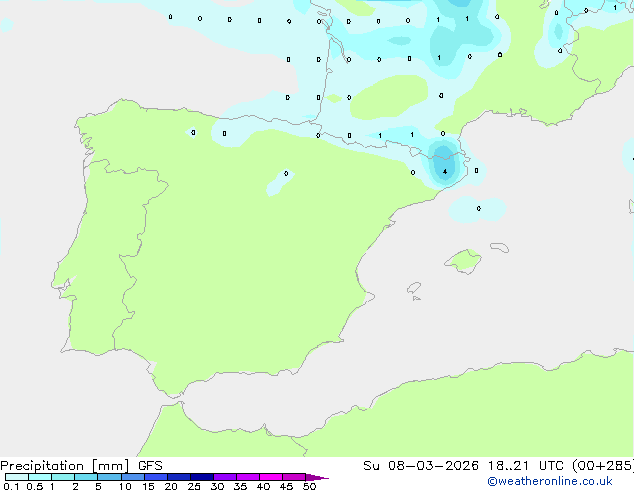Choose the 2–5 mm legend swatch
The height and width of the screenshot is (490, 634).
pos(86,477)
